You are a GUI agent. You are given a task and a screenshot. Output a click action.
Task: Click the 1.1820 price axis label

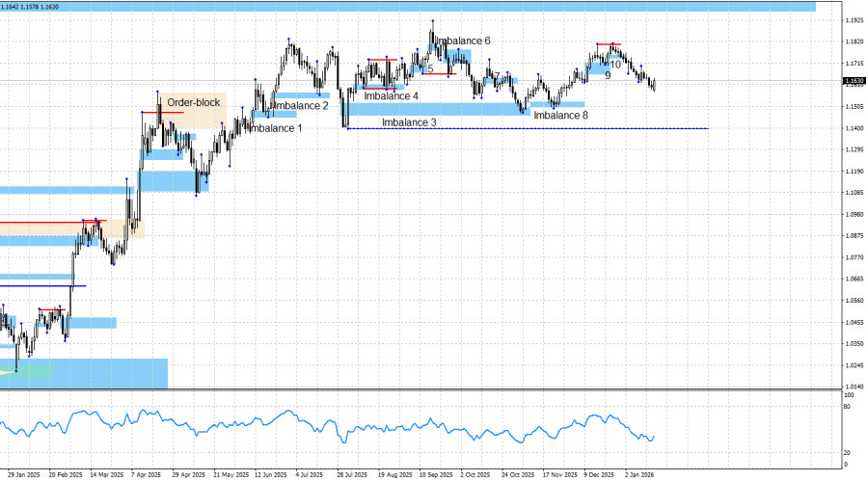coord(854,42)
